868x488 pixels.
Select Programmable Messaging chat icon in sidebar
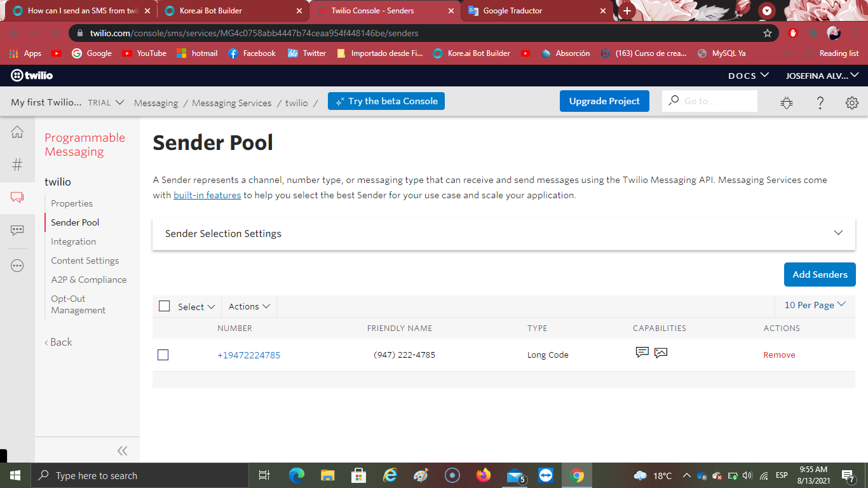17,198
